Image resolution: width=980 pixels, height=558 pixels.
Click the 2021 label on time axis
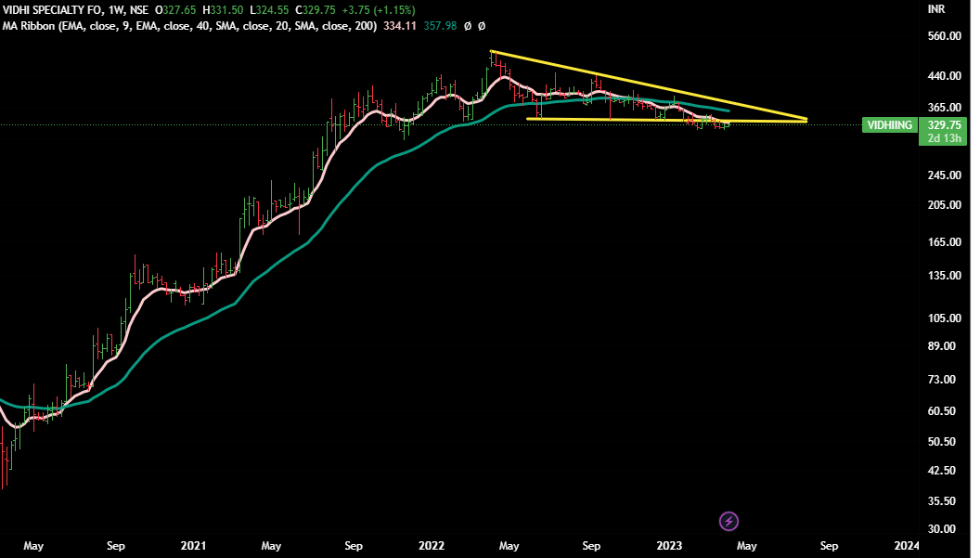tap(194, 546)
